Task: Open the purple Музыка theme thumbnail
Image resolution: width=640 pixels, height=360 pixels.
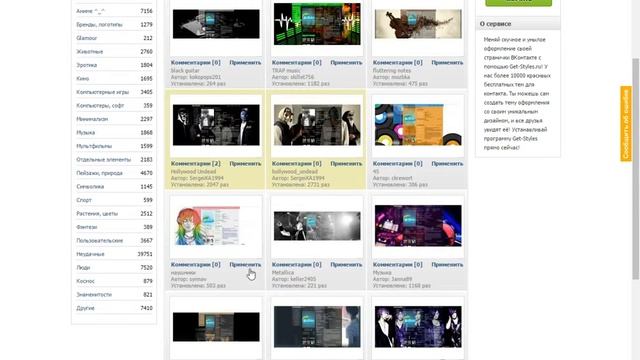Action: 418,226
